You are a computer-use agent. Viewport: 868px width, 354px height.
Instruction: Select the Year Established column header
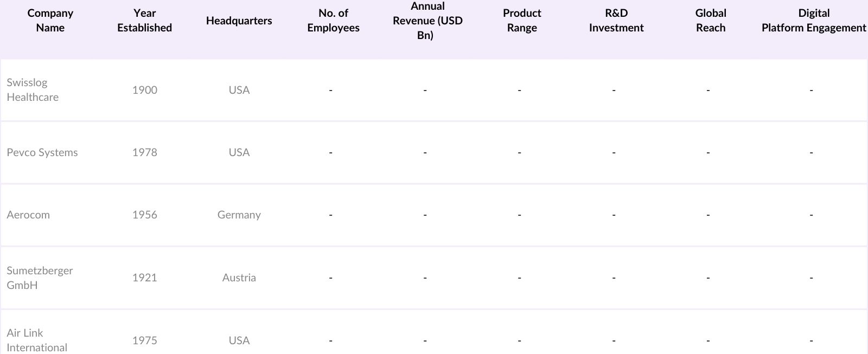tap(144, 21)
